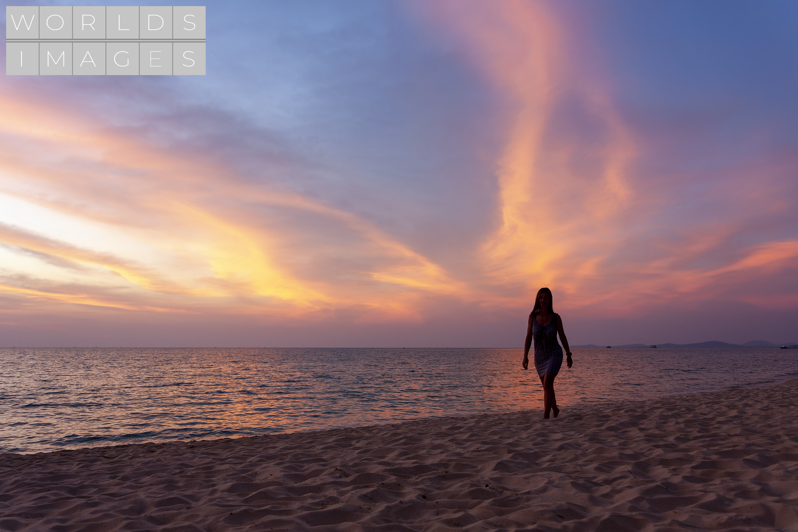Click the M tile in the logo
Screen dimensions: 798x532
pyautogui.click(x=55, y=59)
